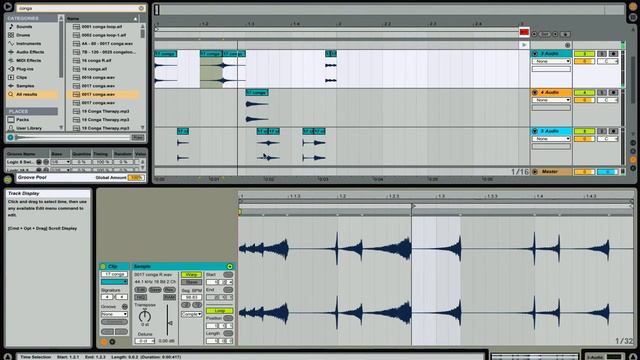Click the sample gain slider beside Transpose

tap(168, 320)
